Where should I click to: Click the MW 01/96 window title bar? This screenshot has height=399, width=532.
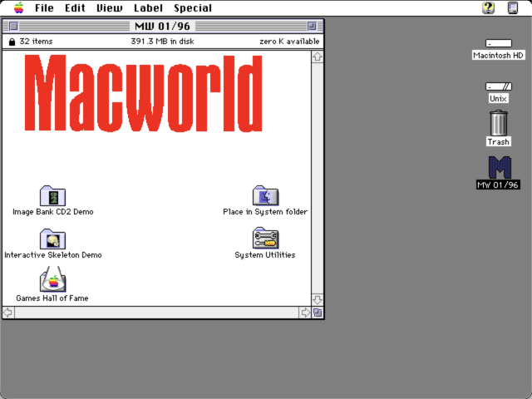point(163,26)
